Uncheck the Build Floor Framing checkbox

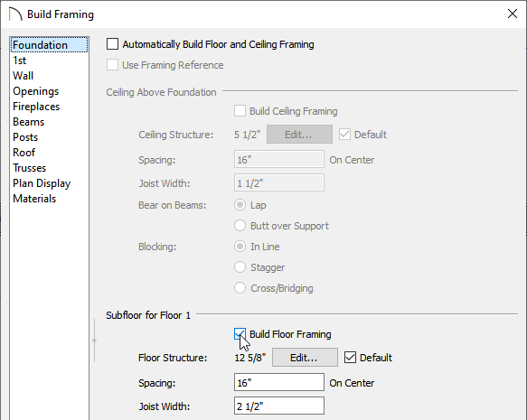tap(240, 334)
